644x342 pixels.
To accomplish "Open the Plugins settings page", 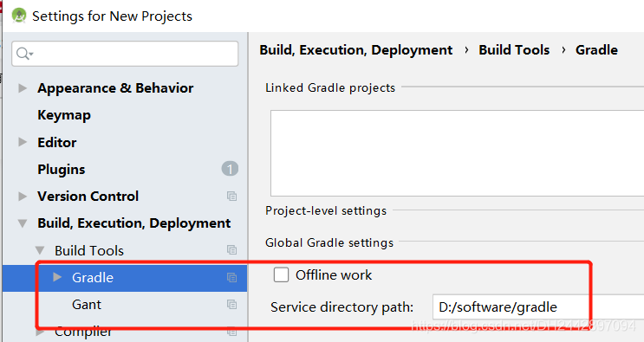I will (62, 170).
